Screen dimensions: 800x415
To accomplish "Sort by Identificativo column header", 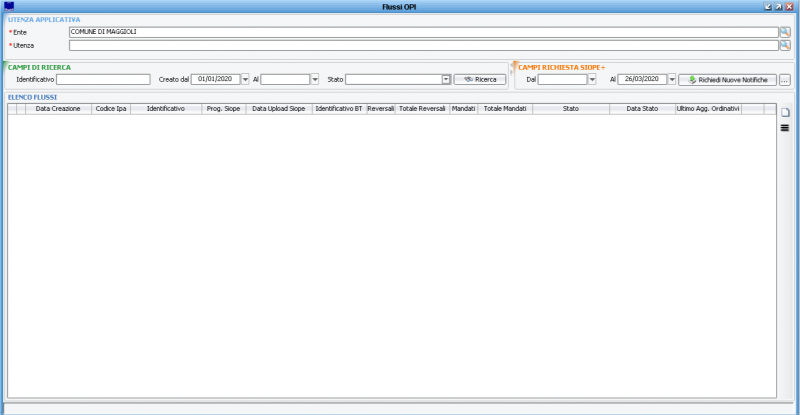I will pyautogui.click(x=166, y=109).
